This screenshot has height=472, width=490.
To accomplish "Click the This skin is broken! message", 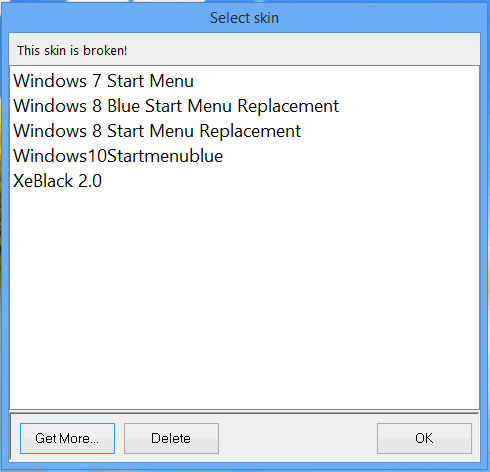I will pos(72,51).
